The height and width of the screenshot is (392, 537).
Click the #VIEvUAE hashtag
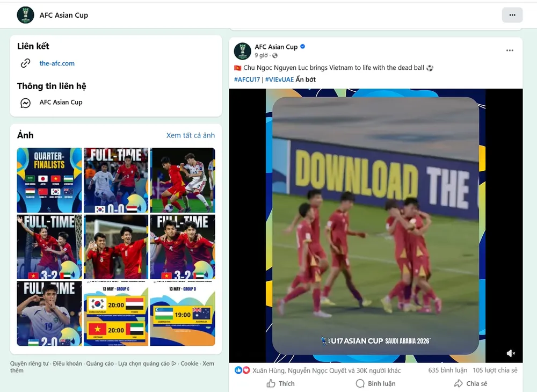click(279, 79)
